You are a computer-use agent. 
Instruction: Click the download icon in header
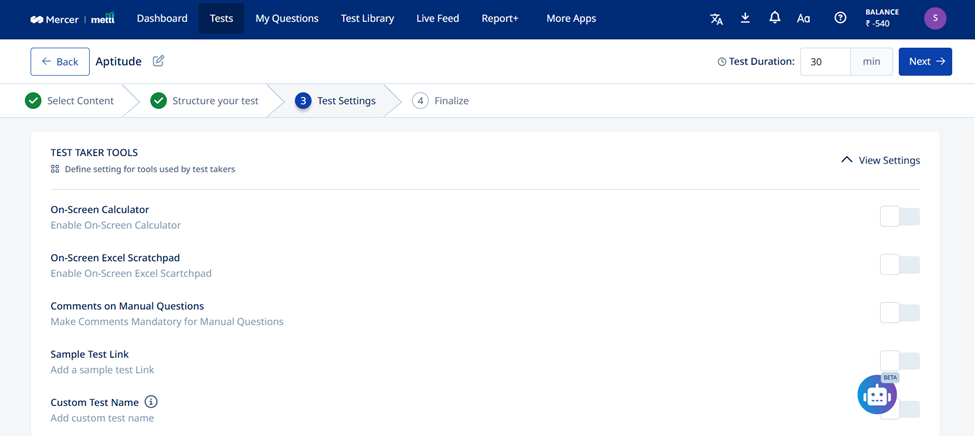click(746, 18)
